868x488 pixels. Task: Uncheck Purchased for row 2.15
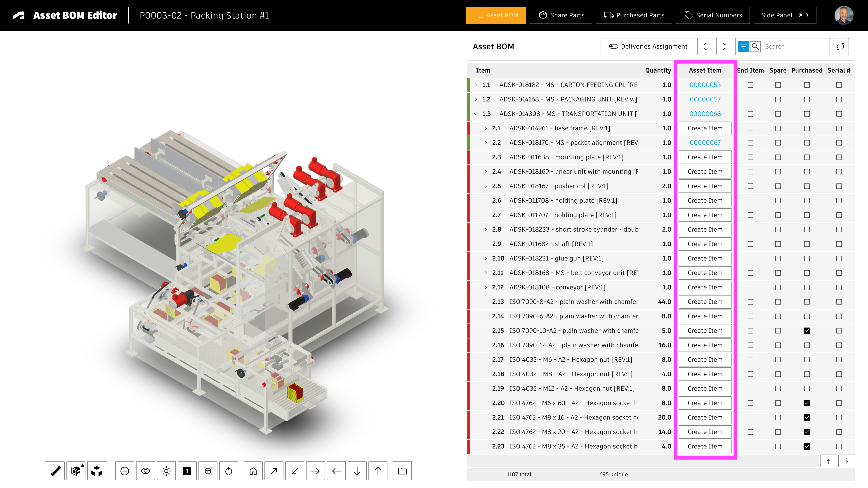click(807, 331)
